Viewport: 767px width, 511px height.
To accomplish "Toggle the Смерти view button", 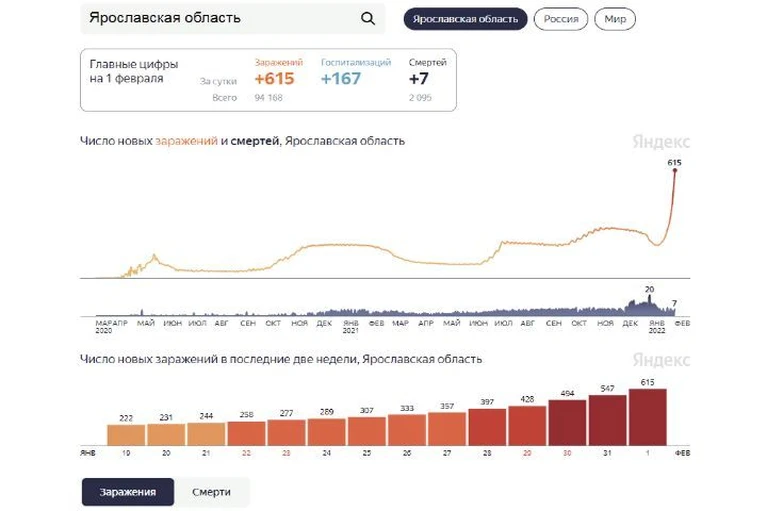I will pyautogui.click(x=211, y=492).
